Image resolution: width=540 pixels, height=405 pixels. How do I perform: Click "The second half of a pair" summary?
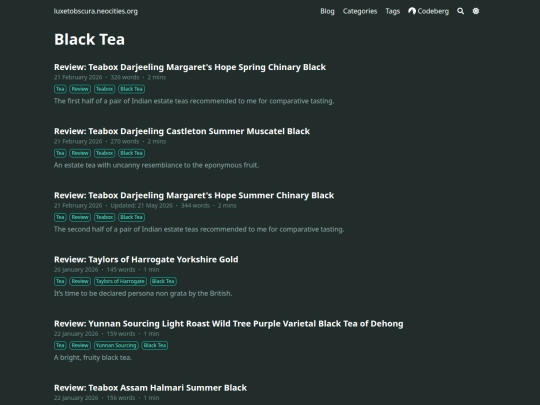[199, 229]
